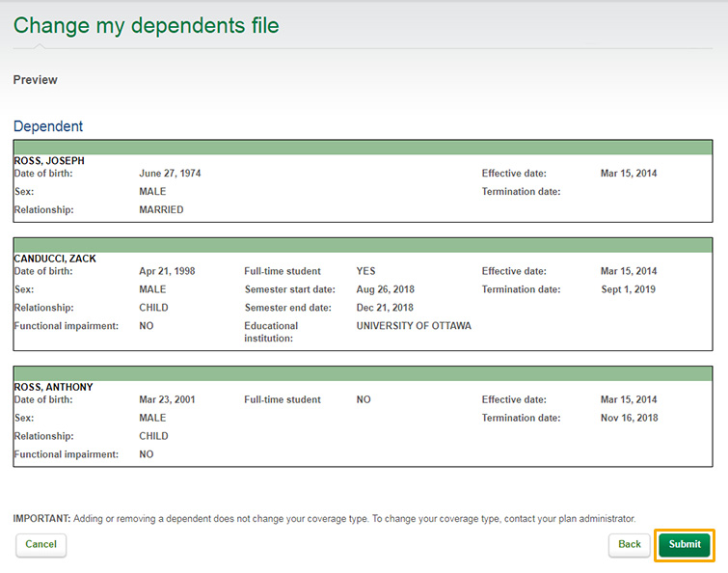Click Zack's relationship value CHILD
The width and height of the screenshot is (728, 573).
153,308
